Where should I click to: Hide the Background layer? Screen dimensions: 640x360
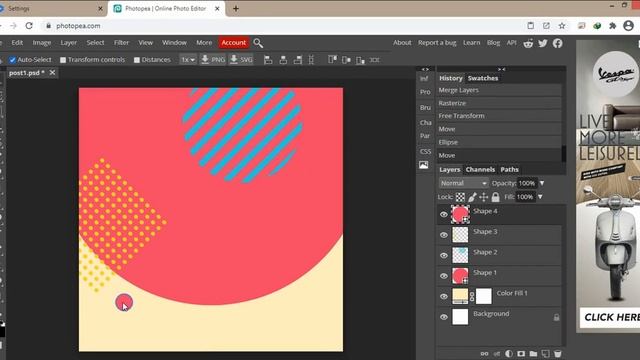(444, 317)
